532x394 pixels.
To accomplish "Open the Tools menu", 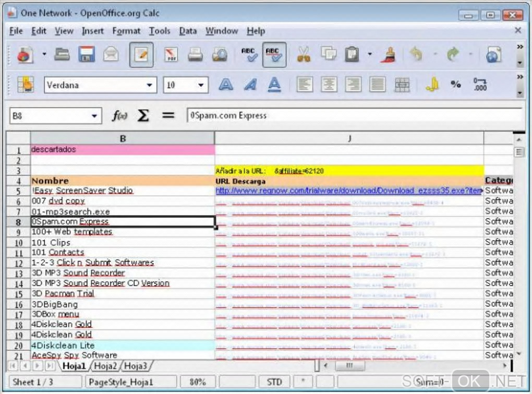I will pyautogui.click(x=160, y=31).
